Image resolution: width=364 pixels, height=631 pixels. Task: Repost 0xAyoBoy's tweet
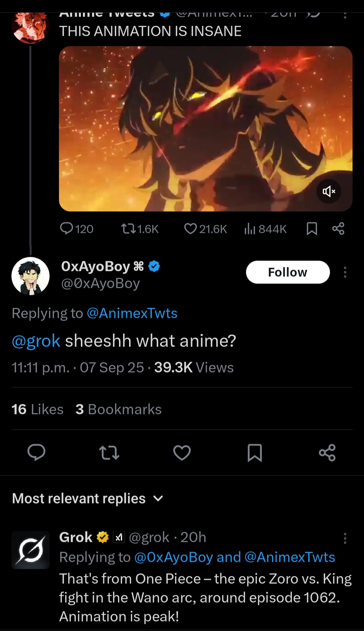[x=109, y=452]
